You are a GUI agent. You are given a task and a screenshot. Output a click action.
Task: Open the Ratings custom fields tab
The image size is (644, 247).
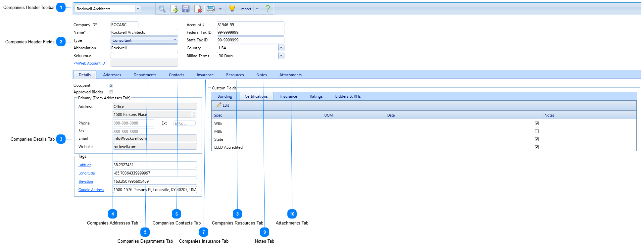point(316,96)
